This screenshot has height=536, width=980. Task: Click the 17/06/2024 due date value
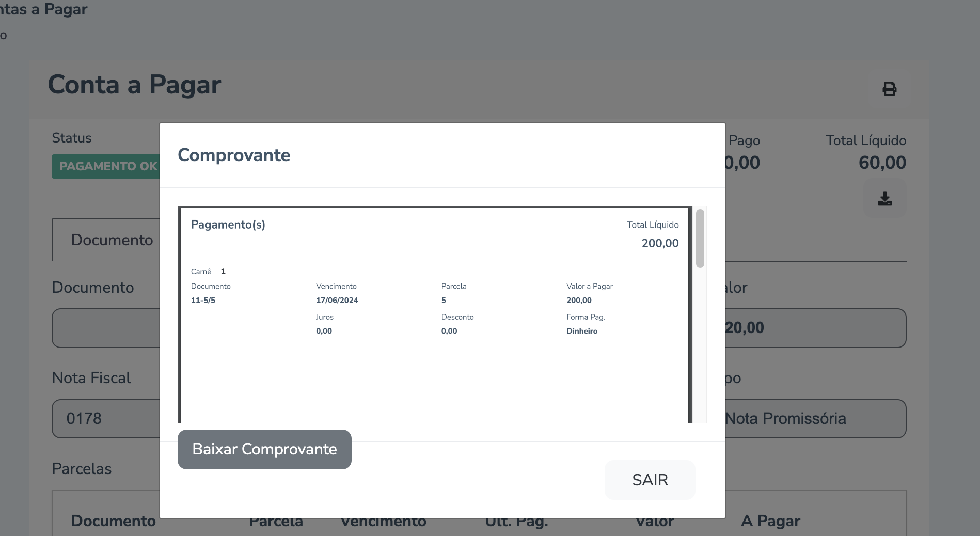[337, 300]
